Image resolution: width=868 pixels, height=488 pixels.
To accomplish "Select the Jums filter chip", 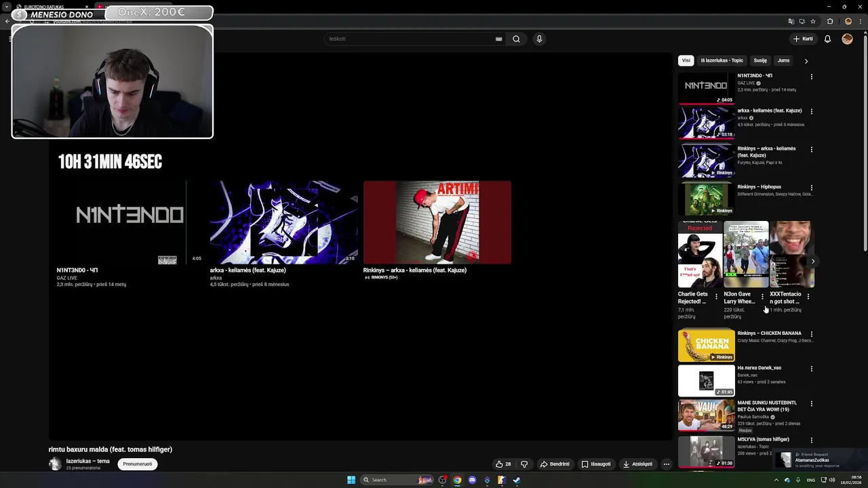I will [783, 60].
